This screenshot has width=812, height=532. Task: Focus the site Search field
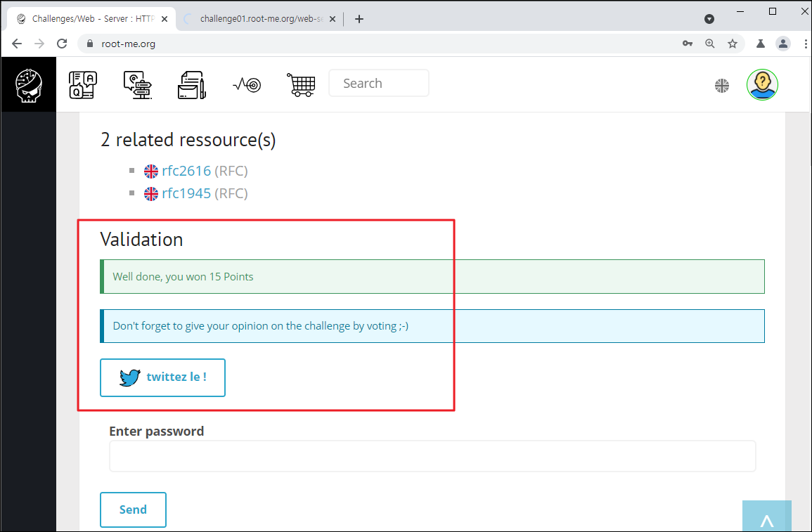pyautogui.click(x=378, y=84)
